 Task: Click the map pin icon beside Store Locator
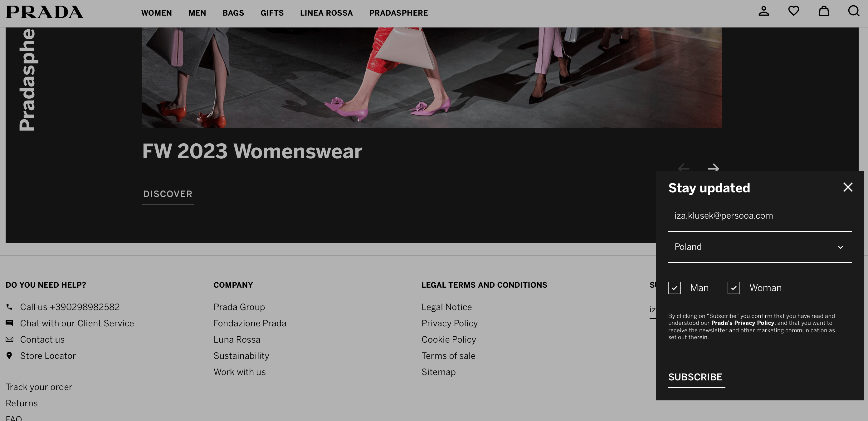(x=9, y=355)
